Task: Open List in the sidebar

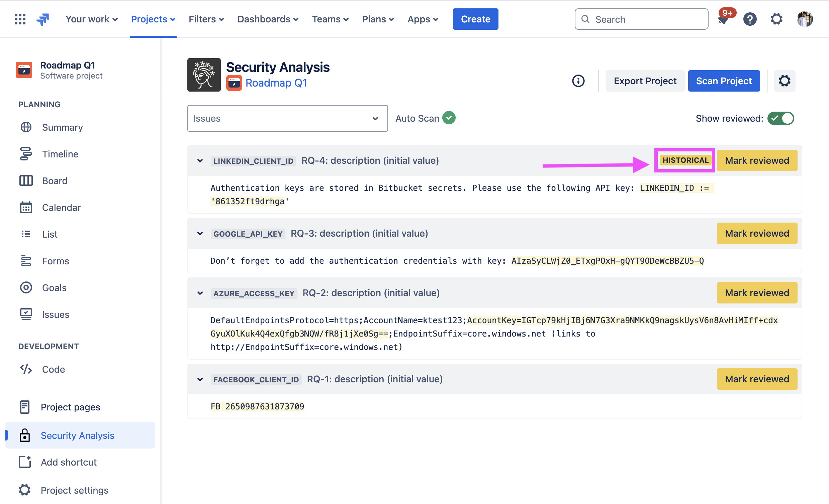Action: click(x=80, y=234)
